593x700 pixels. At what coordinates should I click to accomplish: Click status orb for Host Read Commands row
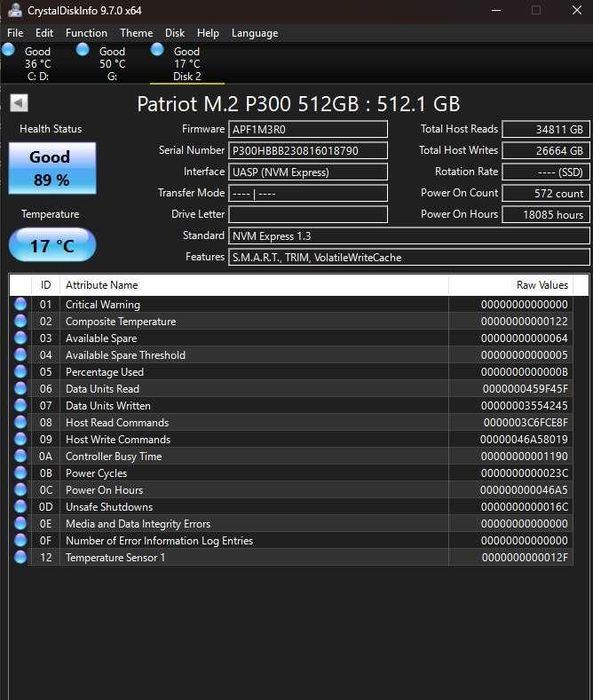coord(21,422)
